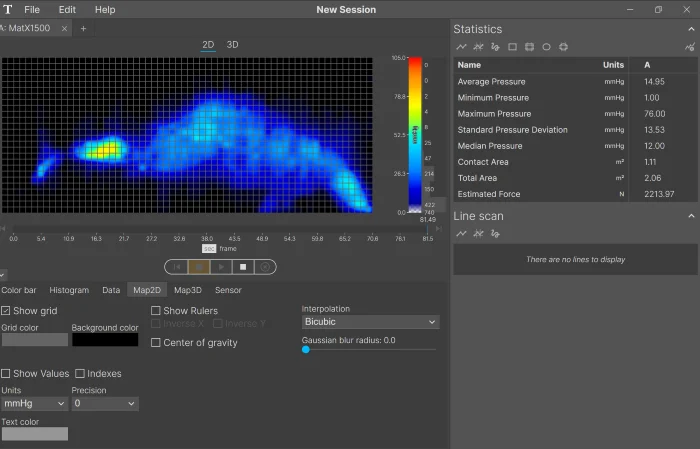Click the Gaussian blur radius slider handle
Viewport: 700px width, 449px height.
(x=306, y=349)
